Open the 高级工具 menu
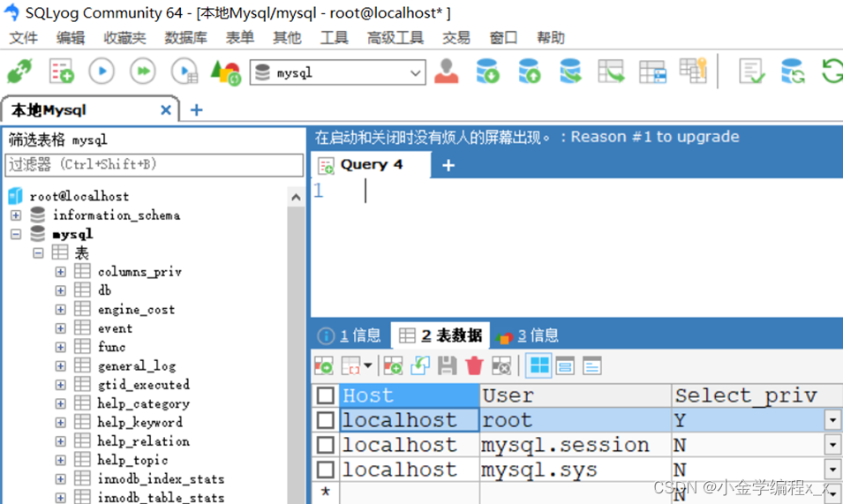 (x=395, y=38)
